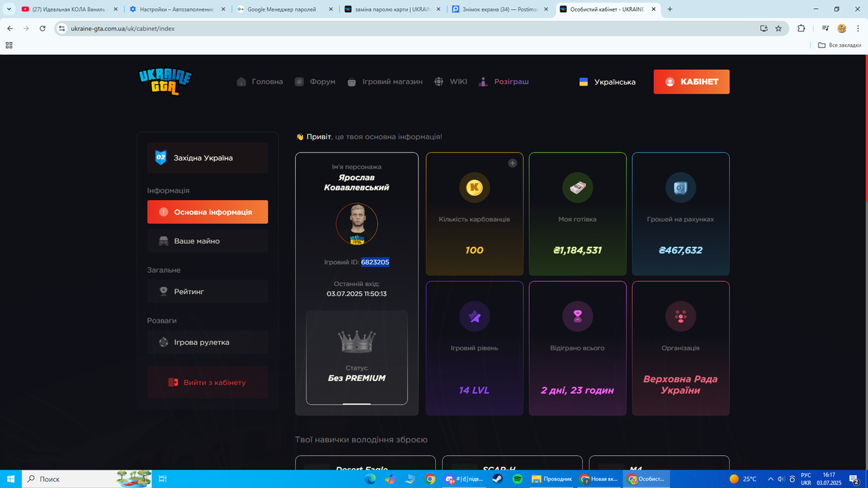Open the tab search dropdown arrow
The image size is (868, 488).
(9, 9)
